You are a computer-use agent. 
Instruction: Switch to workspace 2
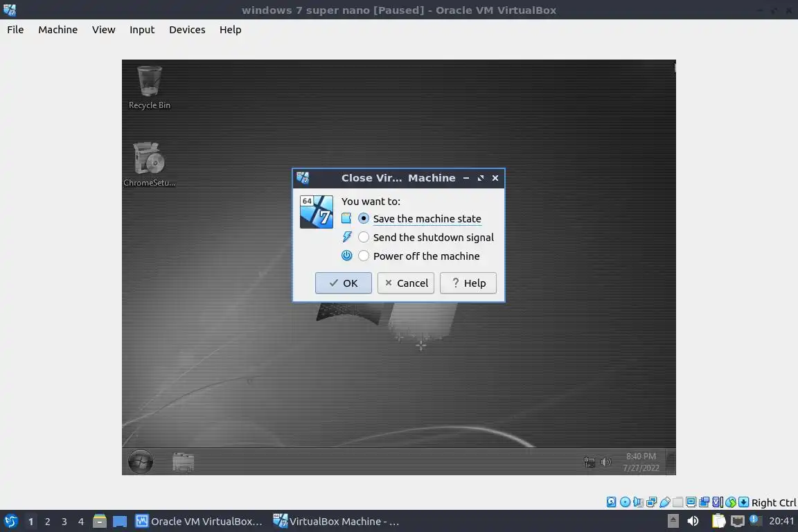point(47,522)
